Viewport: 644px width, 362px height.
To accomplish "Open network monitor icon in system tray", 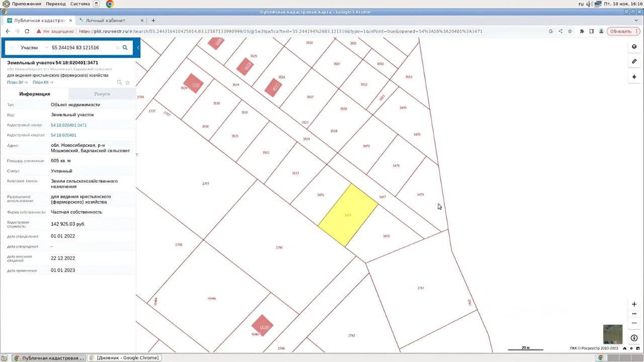I will 598,4.
